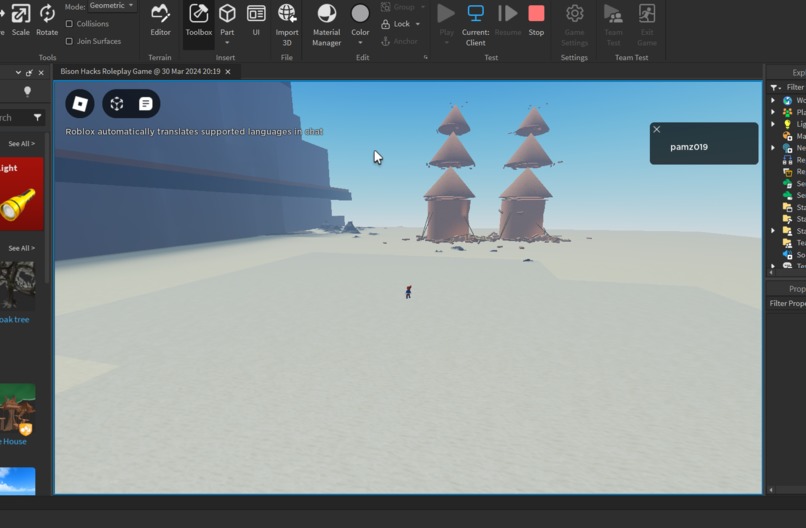
Task: Expand the Players node in Explorer
Action: [773, 112]
